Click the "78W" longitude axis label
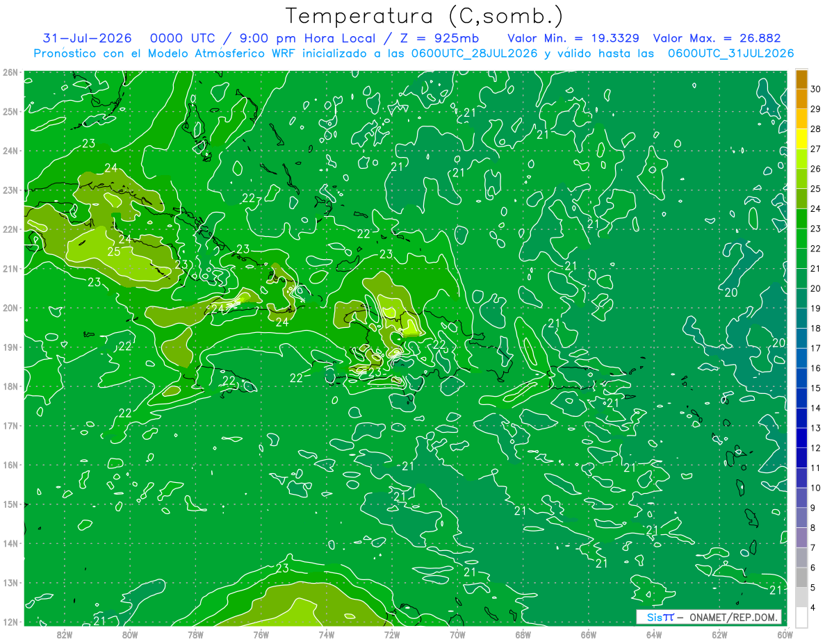The width and height of the screenshot is (834, 644). click(x=195, y=634)
